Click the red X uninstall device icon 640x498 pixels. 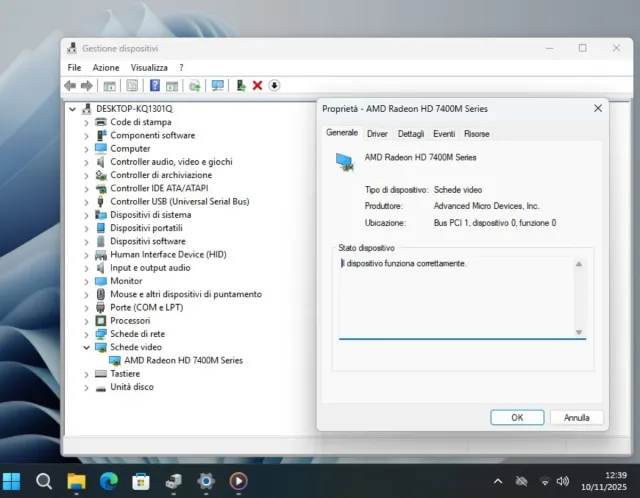coord(257,86)
